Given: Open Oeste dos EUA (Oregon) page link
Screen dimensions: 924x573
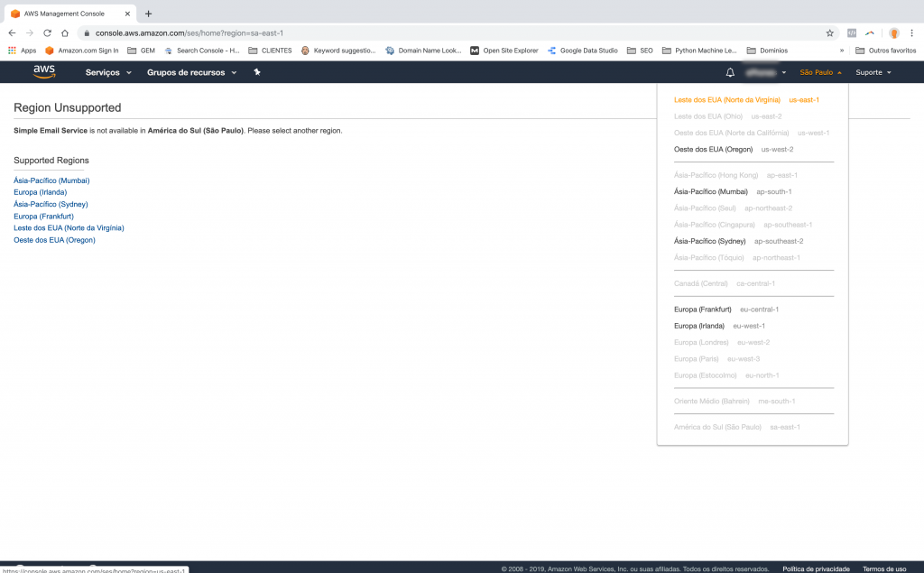Looking at the screenshot, I should click(54, 240).
